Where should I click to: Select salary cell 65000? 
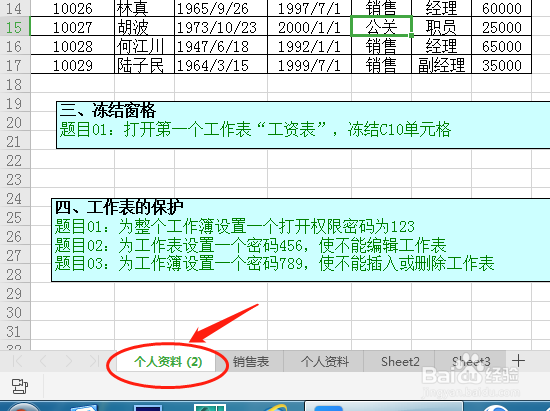click(502, 46)
